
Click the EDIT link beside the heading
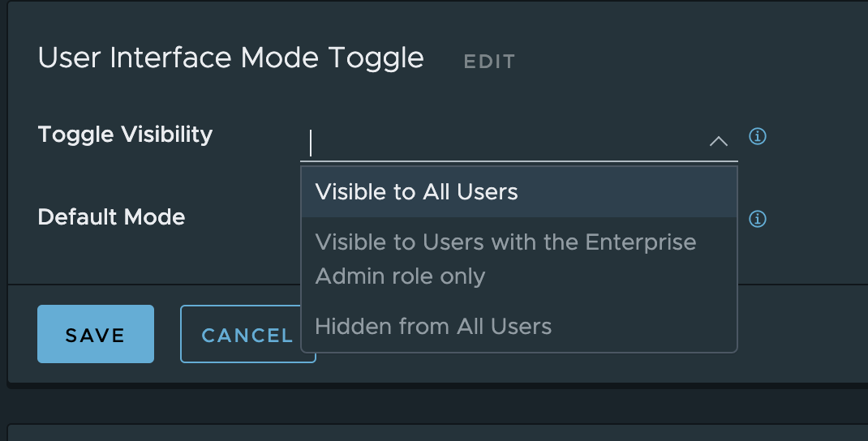point(489,62)
